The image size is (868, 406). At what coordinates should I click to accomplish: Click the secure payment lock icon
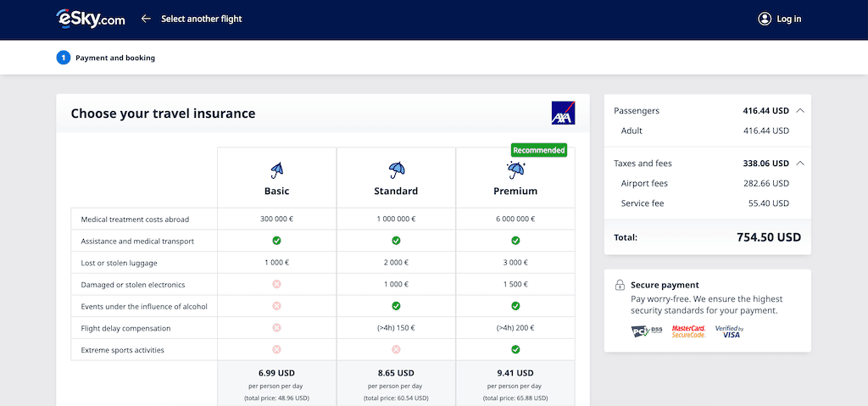(x=620, y=286)
